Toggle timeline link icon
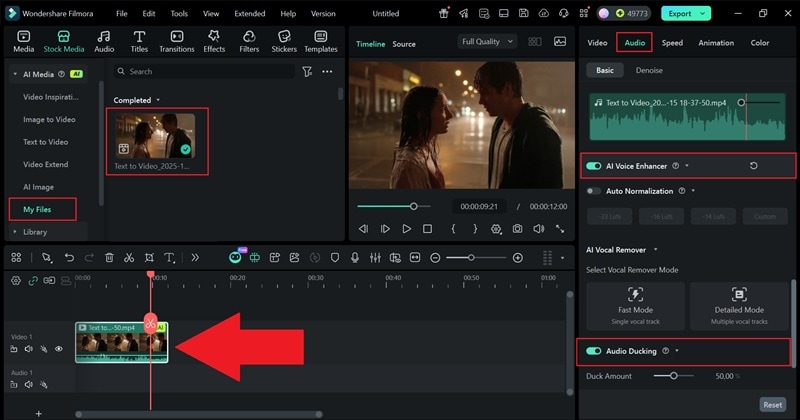 pos(33,281)
